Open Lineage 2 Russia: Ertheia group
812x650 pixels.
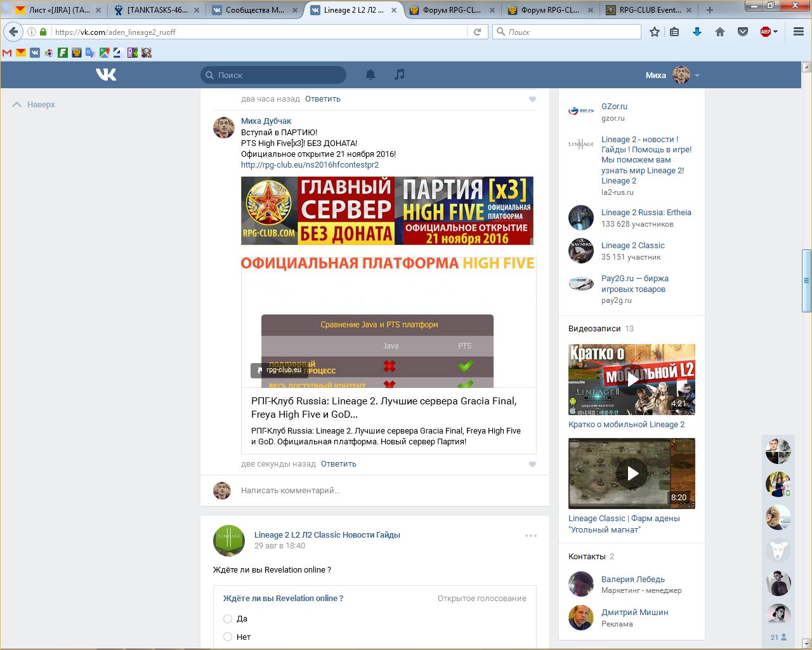[x=646, y=213]
